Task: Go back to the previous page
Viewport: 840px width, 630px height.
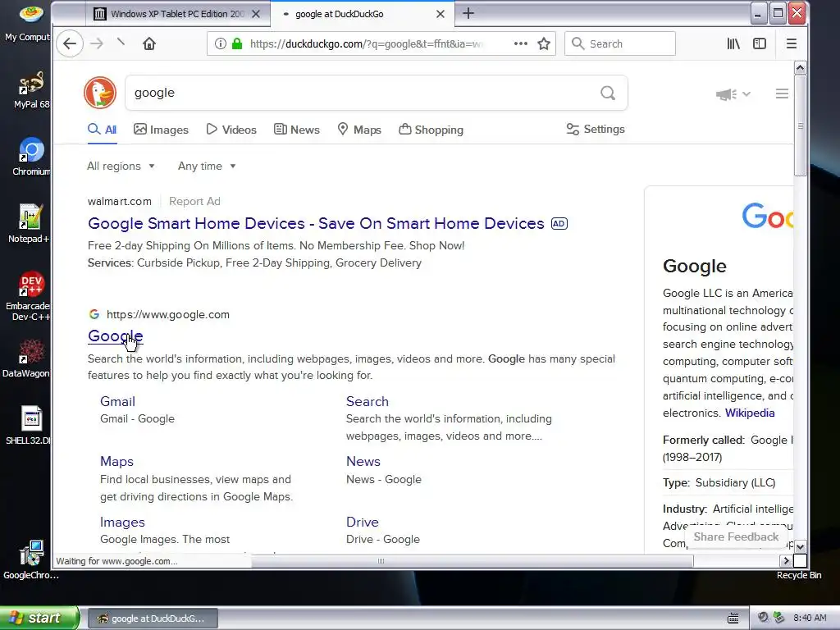Action: [x=70, y=43]
